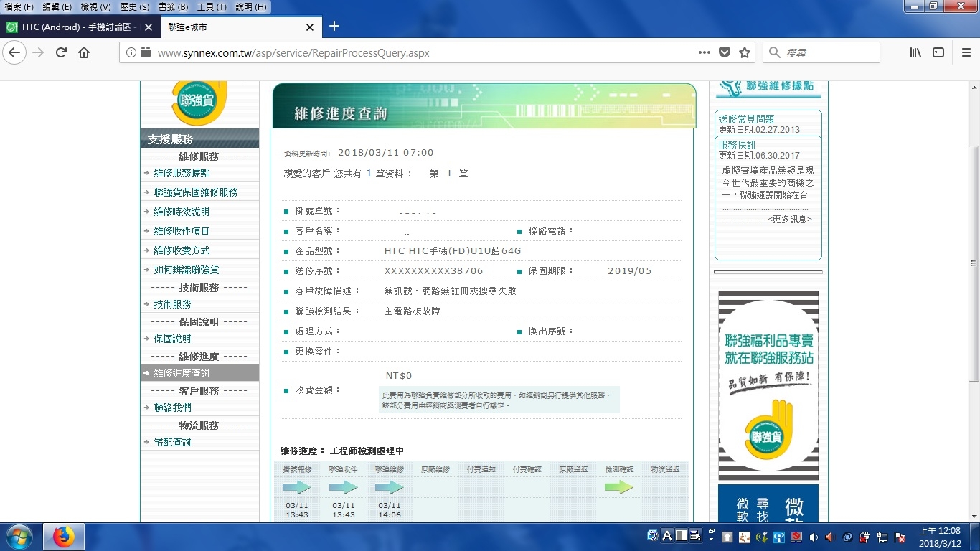Screen dimensions: 980x551
Task: Click the 聯強福利品專賣 banner
Action: click(768, 385)
